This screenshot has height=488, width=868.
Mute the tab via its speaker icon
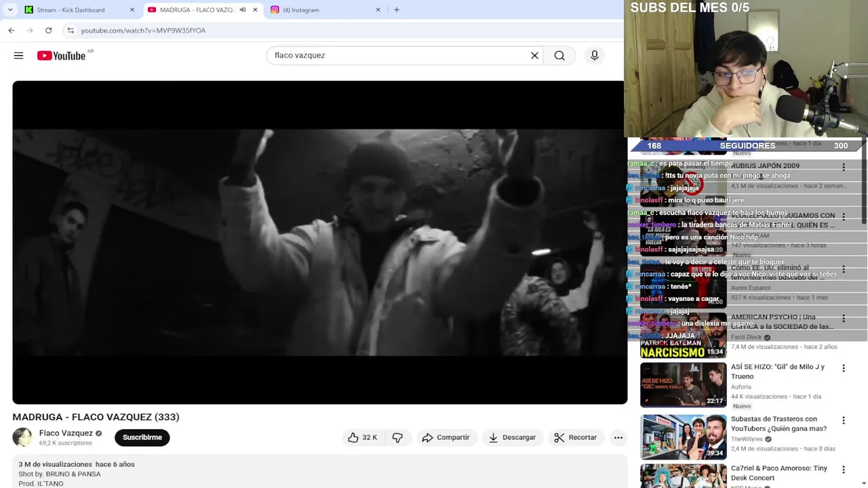click(x=243, y=9)
